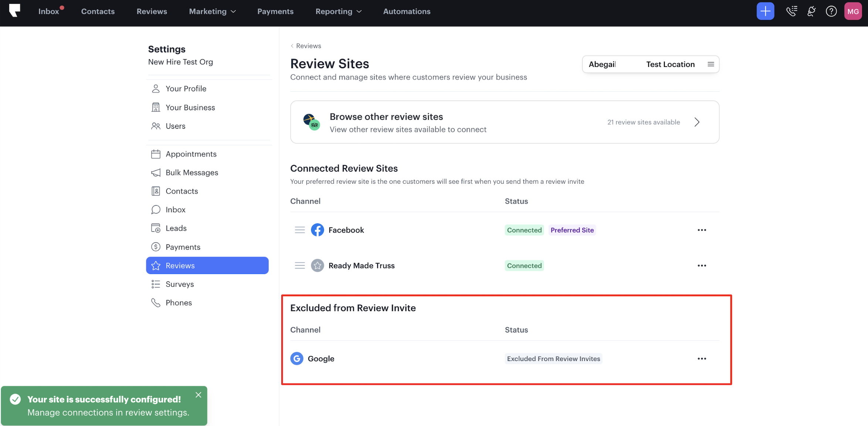The width and height of the screenshot is (868, 426).
Task: Select the Appointments settings icon
Action: [156, 154]
